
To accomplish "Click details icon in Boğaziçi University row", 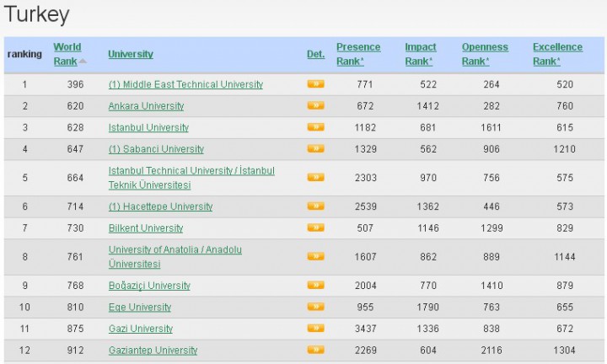I will [315, 286].
